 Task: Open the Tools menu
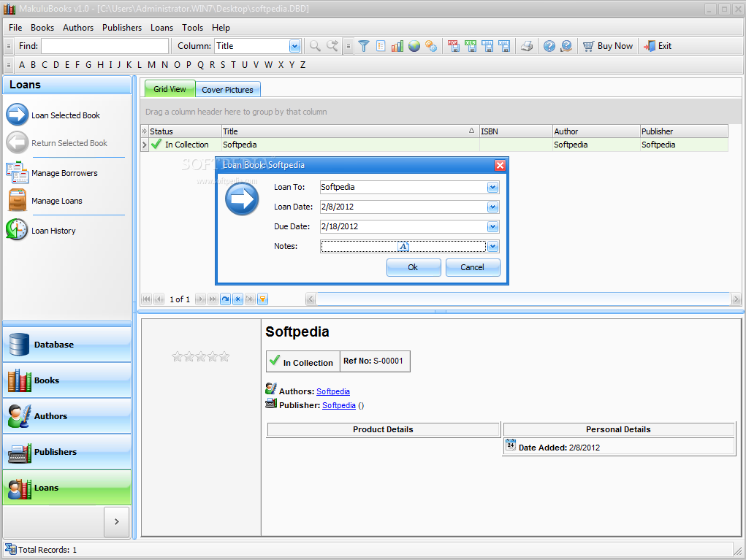[192, 28]
